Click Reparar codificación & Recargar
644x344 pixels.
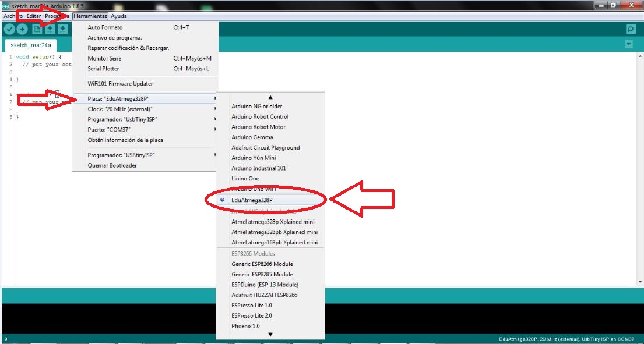tap(145, 48)
